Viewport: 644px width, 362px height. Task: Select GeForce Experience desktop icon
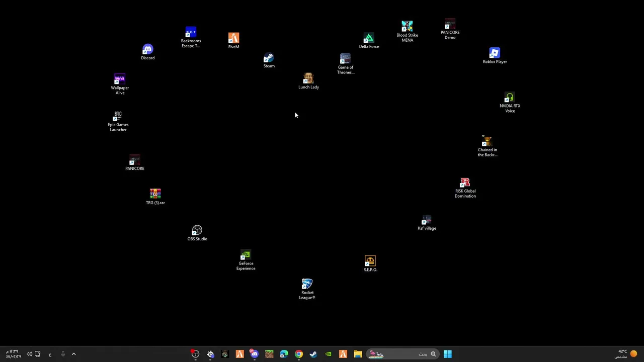point(246,260)
